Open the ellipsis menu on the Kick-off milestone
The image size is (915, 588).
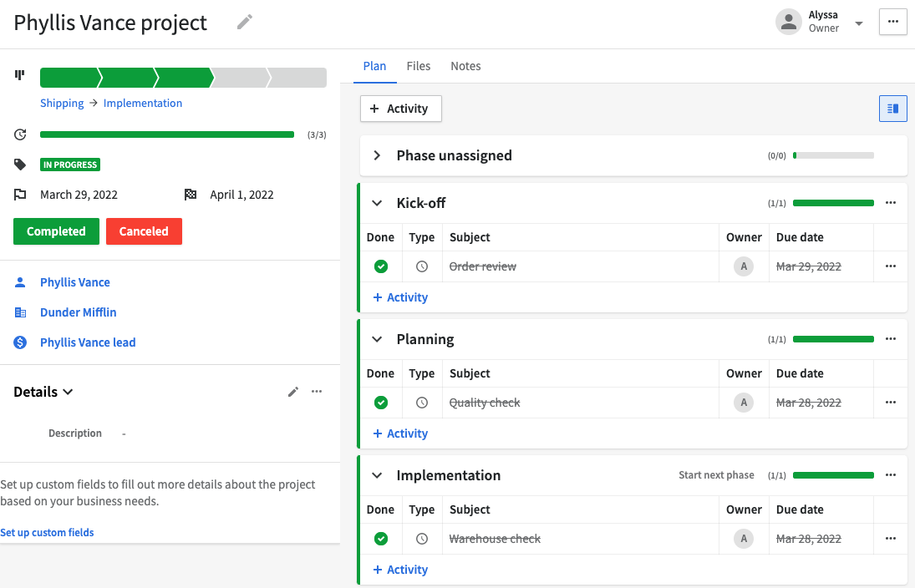[890, 202]
